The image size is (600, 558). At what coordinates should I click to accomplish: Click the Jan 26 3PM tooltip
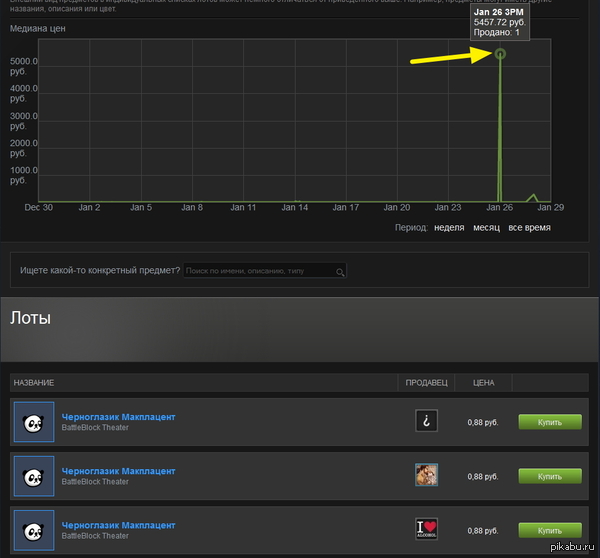pyautogui.click(x=500, y=22)
